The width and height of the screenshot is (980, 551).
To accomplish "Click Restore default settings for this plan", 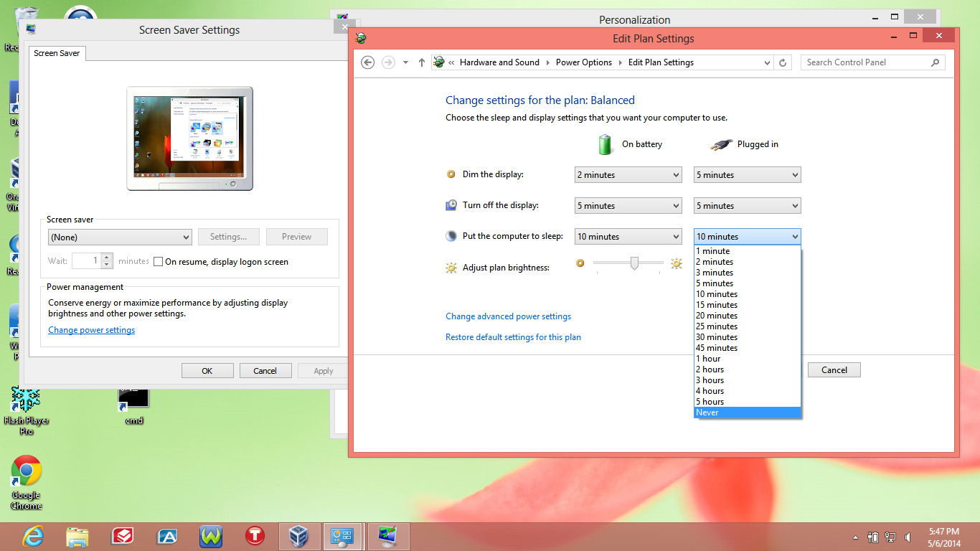I will 513,337.
